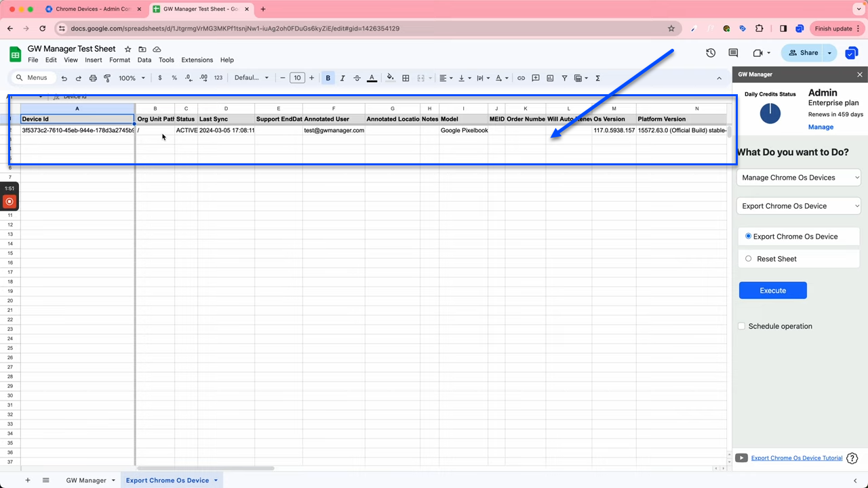
Task: Open the File menu
Action: pyautogui.click(x=33, y=60)
